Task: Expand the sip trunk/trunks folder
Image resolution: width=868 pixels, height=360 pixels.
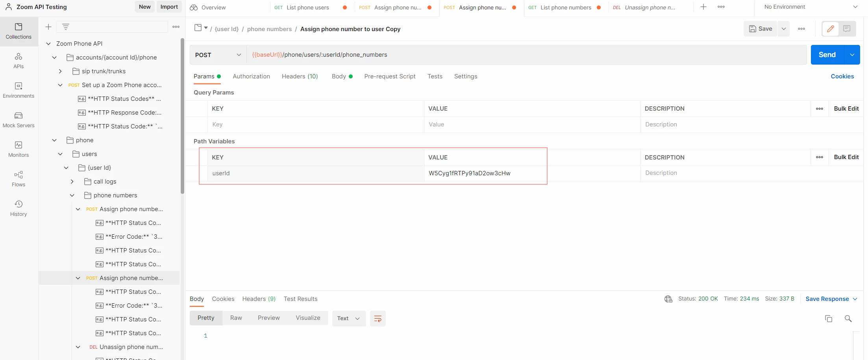Action: click(x=60, y=71)
